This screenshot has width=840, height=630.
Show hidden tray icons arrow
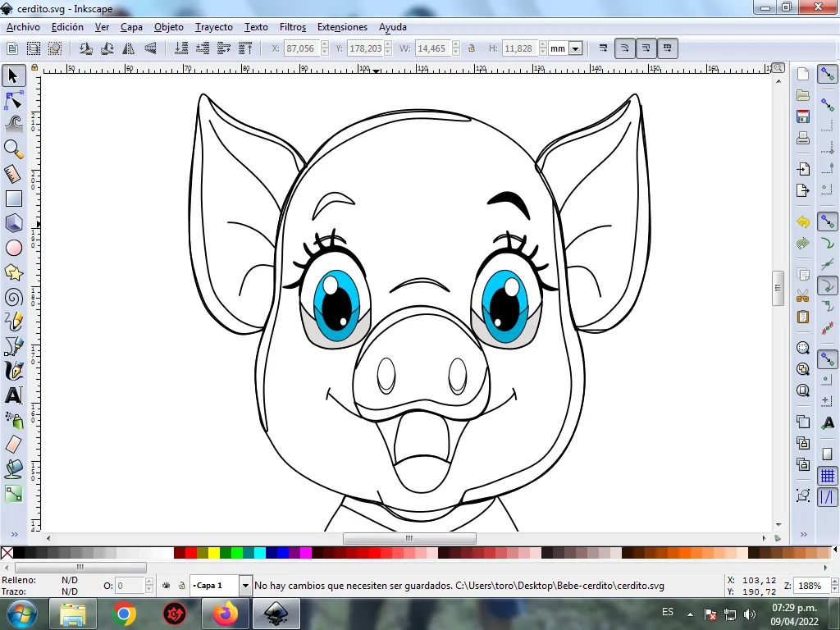690,614
